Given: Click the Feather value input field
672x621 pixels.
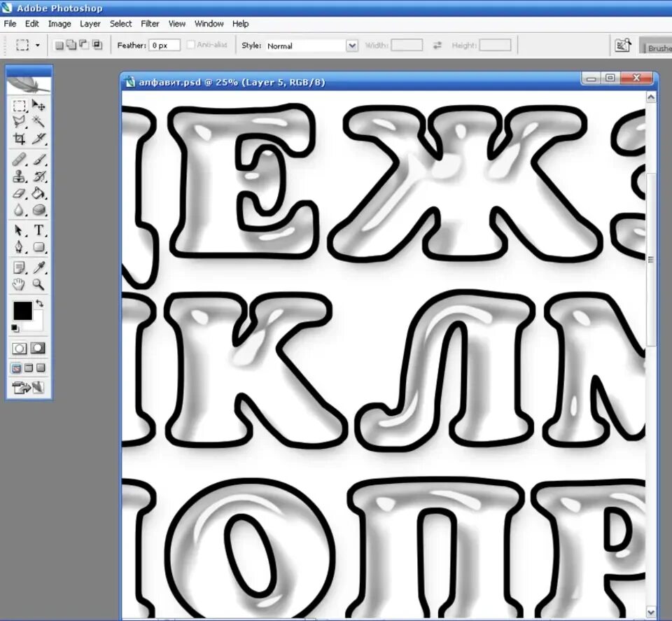Looking at the screenshot, I should [x=164, y=46].
